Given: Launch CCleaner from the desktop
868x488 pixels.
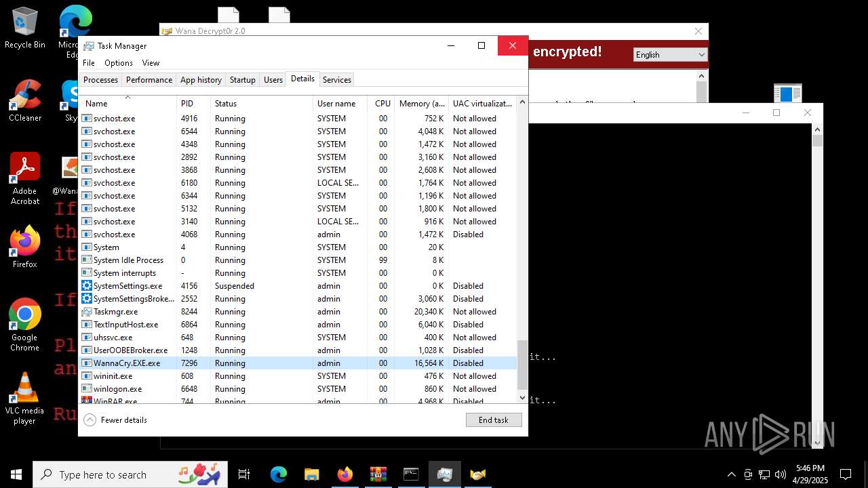Looking at the screenshot, I should pyautogui.click(x=24, y=102).
